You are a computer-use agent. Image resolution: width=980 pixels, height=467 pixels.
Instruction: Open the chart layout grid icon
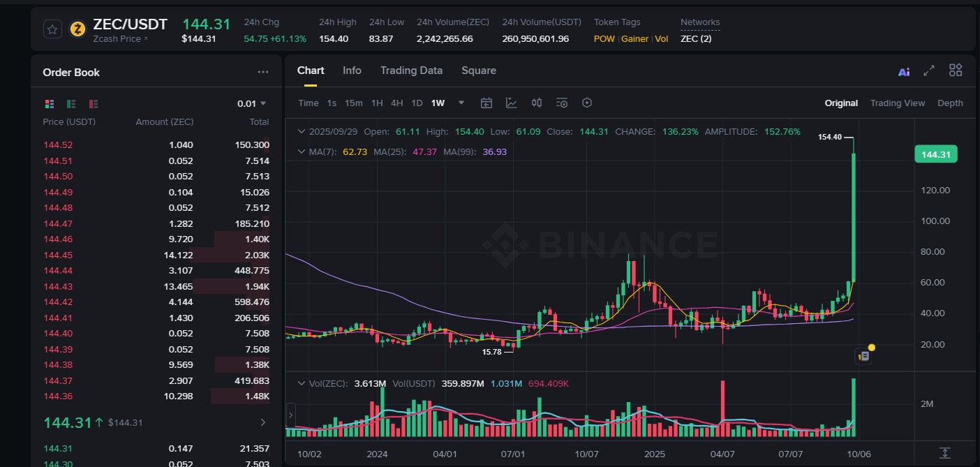(x=956, y=71)
